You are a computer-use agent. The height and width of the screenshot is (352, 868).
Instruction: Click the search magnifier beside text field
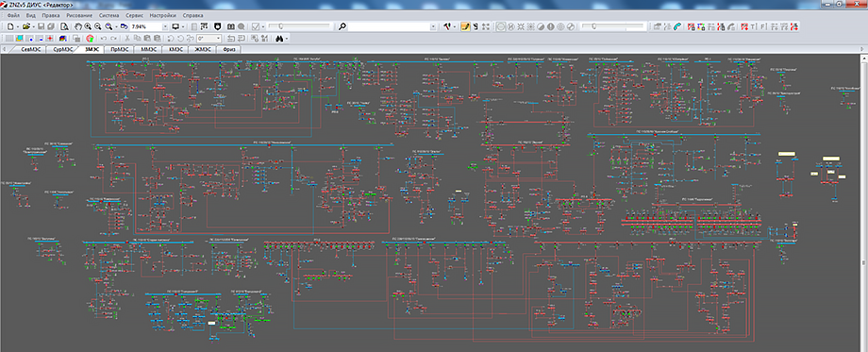[342, 26]
